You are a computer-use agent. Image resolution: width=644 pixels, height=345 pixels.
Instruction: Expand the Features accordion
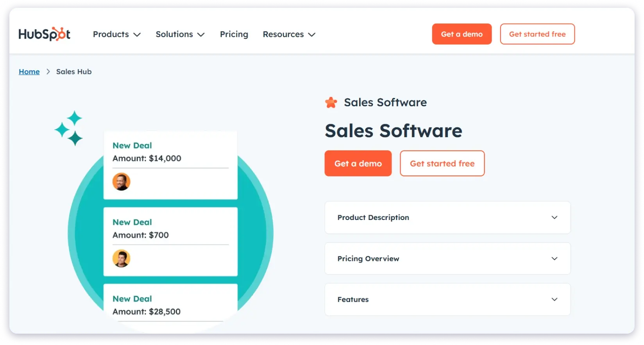pos(447,299)
